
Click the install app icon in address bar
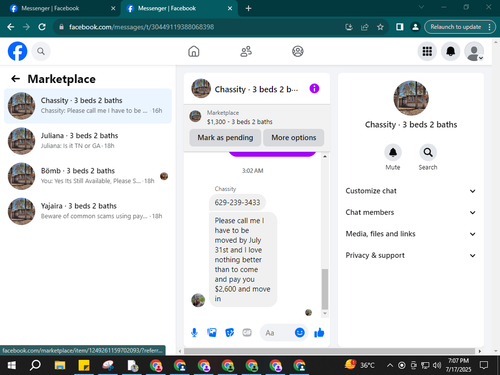(349, 27)
